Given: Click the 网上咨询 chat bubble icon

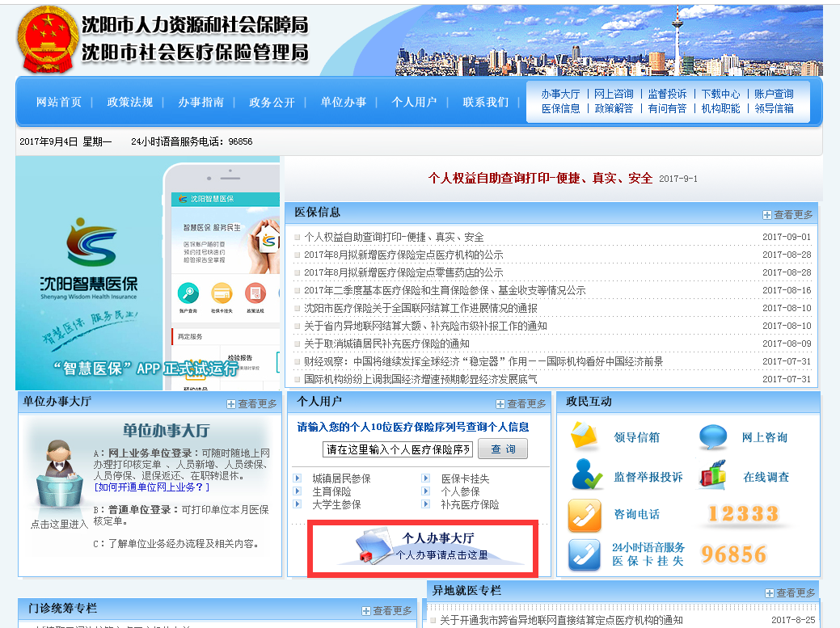Looking at the screenshot, I should 713,436.
